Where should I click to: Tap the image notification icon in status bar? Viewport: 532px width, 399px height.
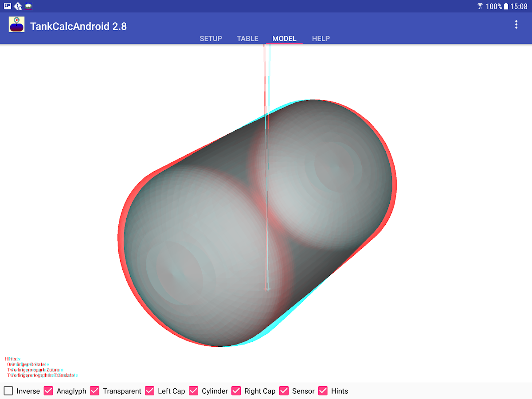pos(8,6)
